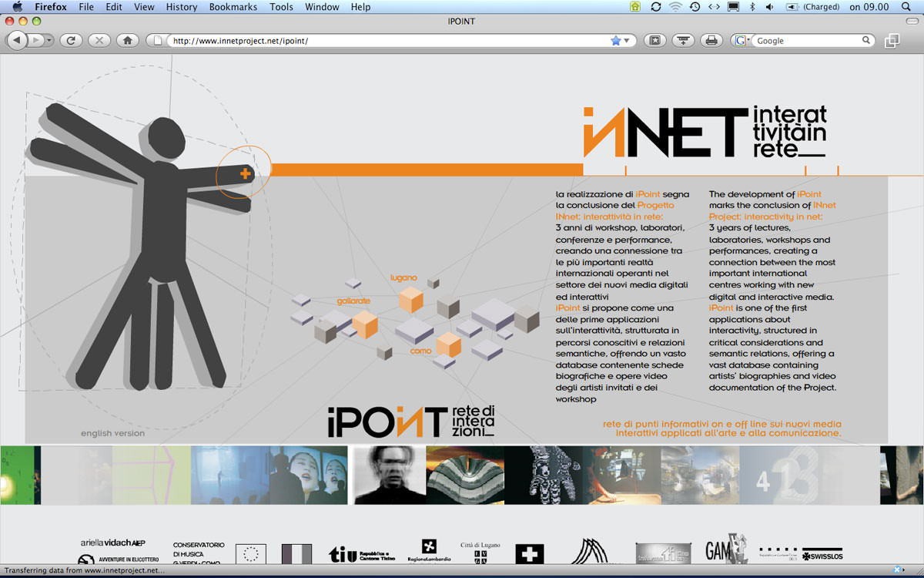924x578 pixels.
Task: Open the Window menu
Action: [x=322, y=7]
